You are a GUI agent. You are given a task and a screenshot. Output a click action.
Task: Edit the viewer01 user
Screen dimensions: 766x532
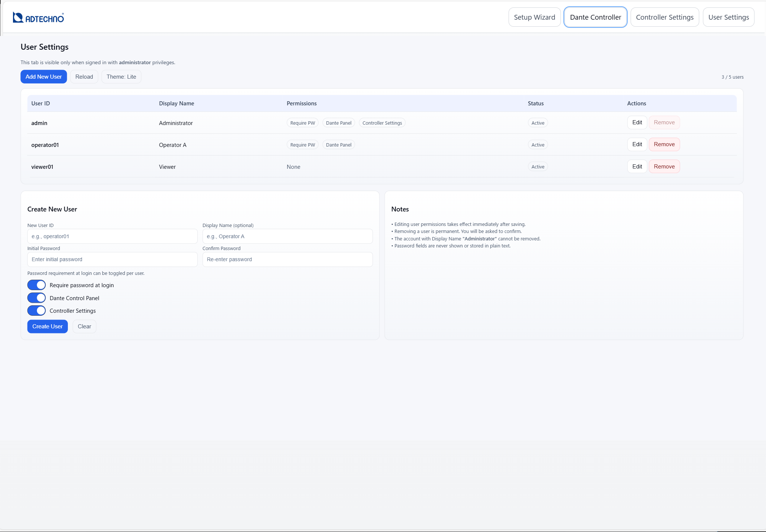pyautogui.click(x=637, y=166)
